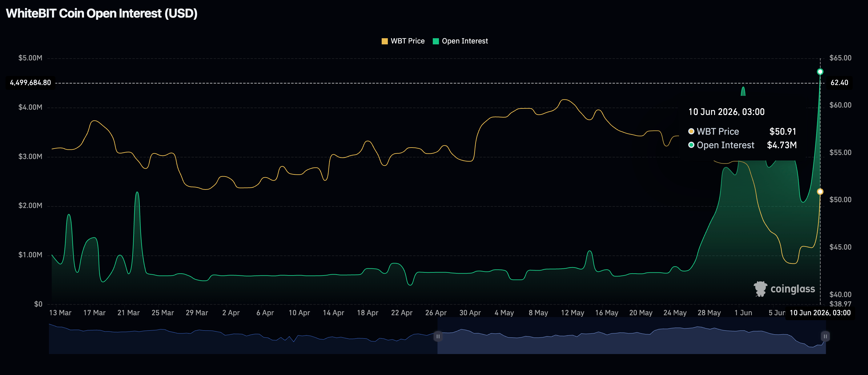This screenshot has height=375, width=868.
Task: Click the tooltip open interest value "$4.73M"
Action: pos(782,145)
